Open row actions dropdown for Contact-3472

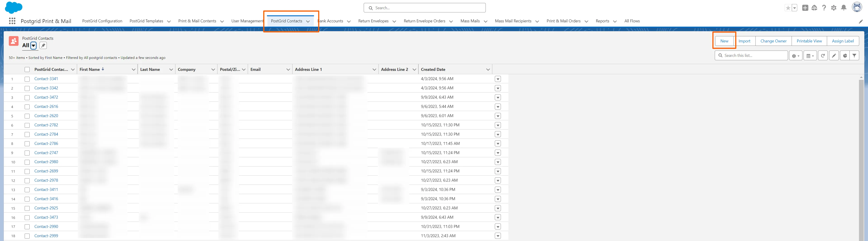[498, 98]
